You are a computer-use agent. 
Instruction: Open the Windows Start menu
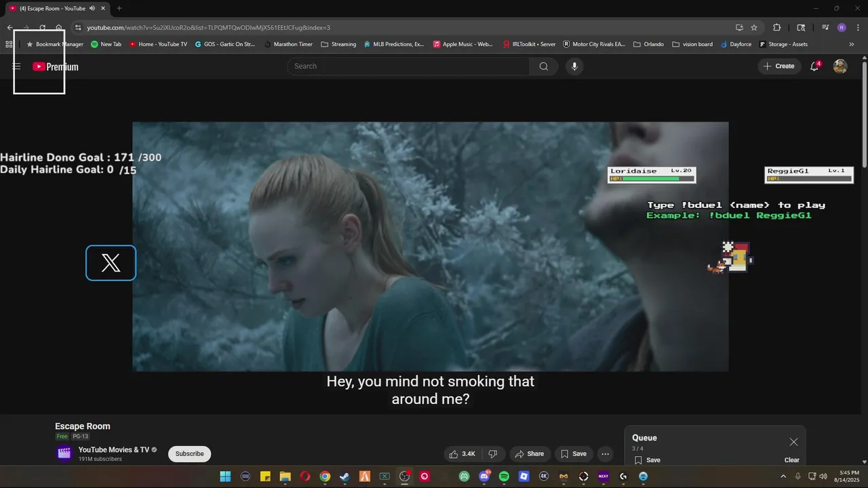(225, 476)
